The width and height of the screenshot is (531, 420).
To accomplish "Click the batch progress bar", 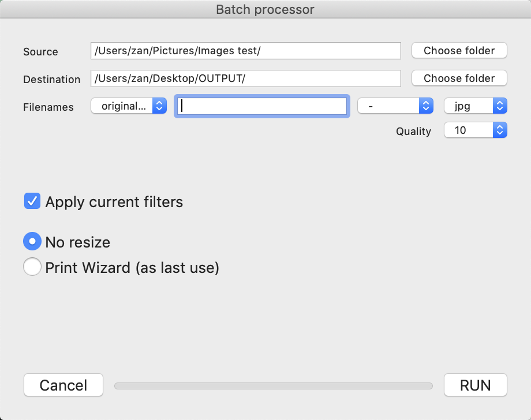I will [x=273, y=386].
